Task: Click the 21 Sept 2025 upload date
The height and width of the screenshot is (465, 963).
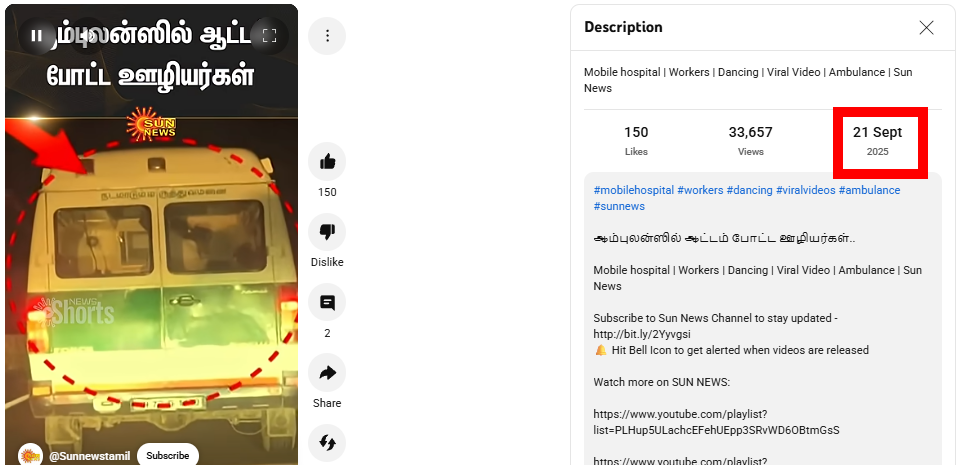Action: point(878,141)
